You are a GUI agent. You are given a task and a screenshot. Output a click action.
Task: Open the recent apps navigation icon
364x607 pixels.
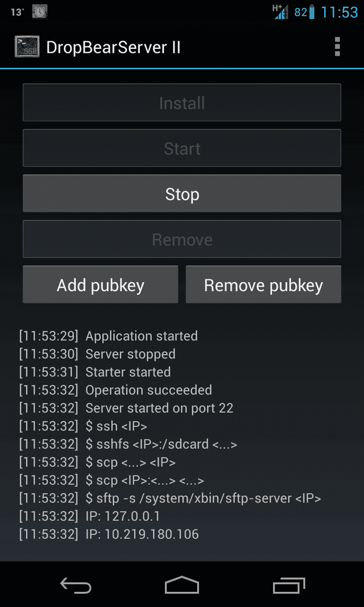point(289,585)
